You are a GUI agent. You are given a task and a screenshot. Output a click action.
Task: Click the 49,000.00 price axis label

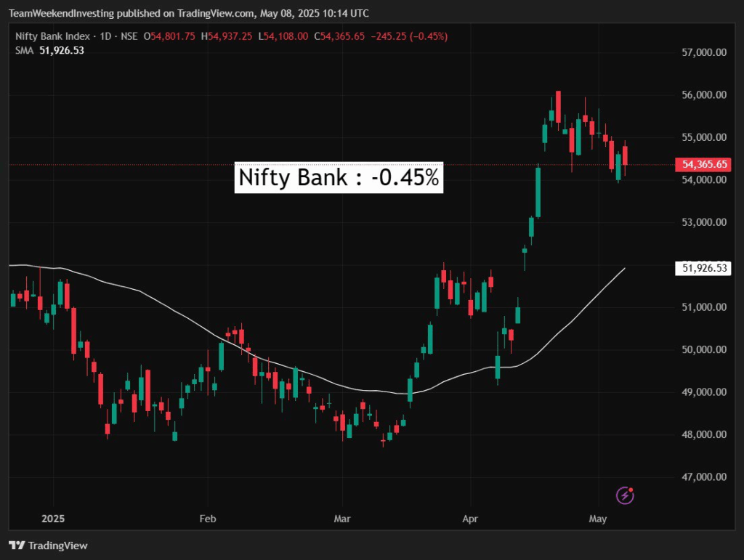[x=704, y=392]
